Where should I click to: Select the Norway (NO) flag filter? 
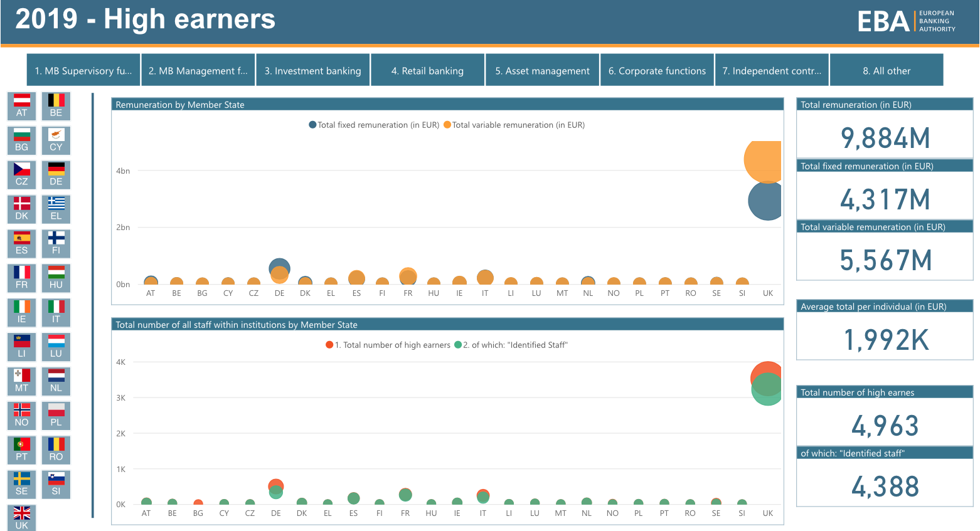pos(22,416)
